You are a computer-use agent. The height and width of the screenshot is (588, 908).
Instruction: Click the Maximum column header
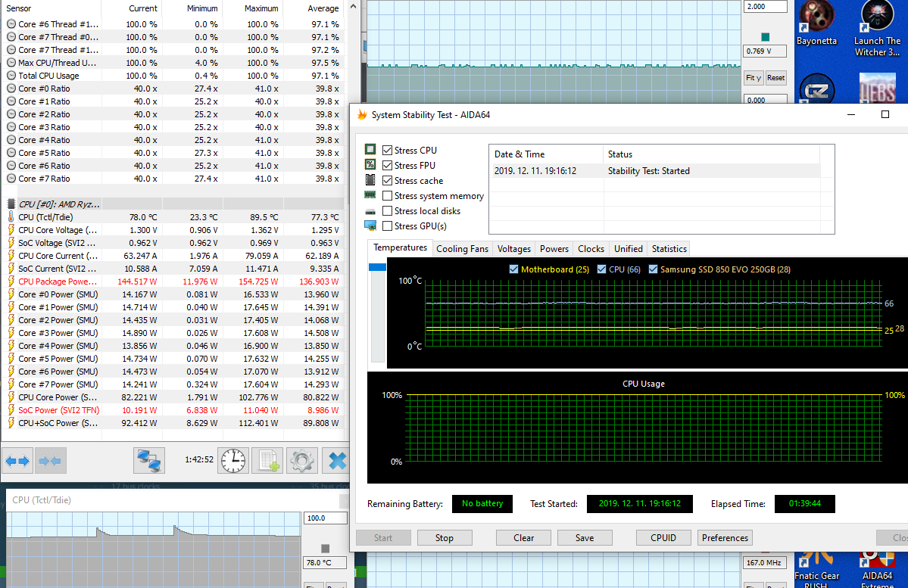tap(252, 8)
